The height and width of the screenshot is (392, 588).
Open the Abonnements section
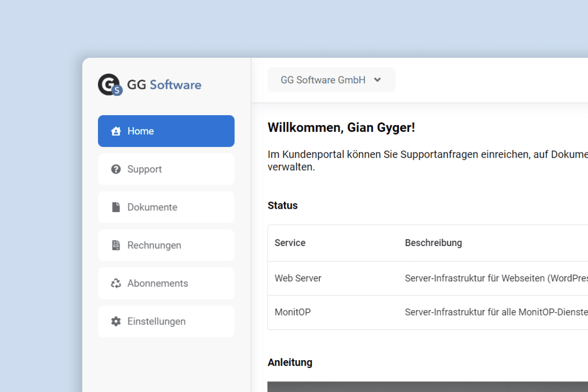pos(166,283)
